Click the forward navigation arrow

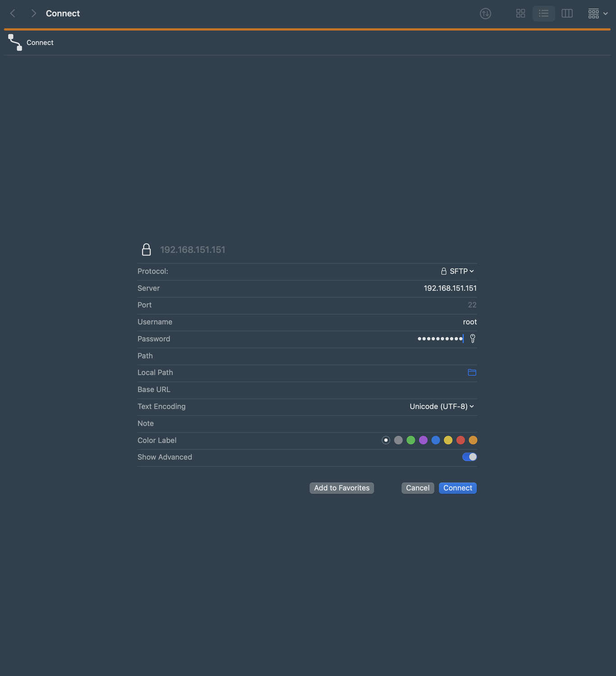pos(33,14)
